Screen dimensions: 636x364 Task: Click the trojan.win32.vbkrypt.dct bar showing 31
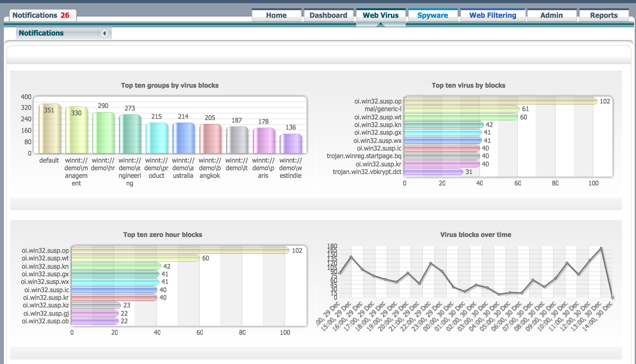click(433, 172)
